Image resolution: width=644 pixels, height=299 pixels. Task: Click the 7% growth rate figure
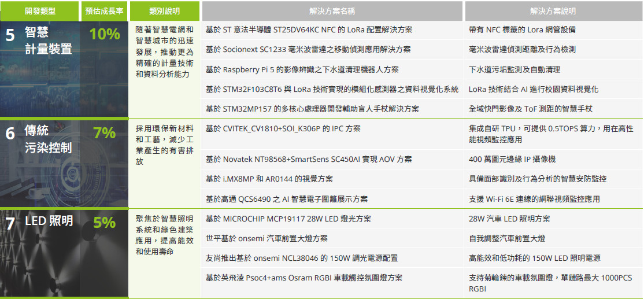click(x=104, y=134)
